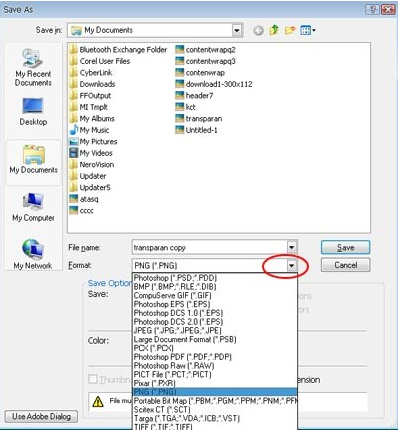Choose Pixar (*.PXR) format

click(x=215, y=383)
